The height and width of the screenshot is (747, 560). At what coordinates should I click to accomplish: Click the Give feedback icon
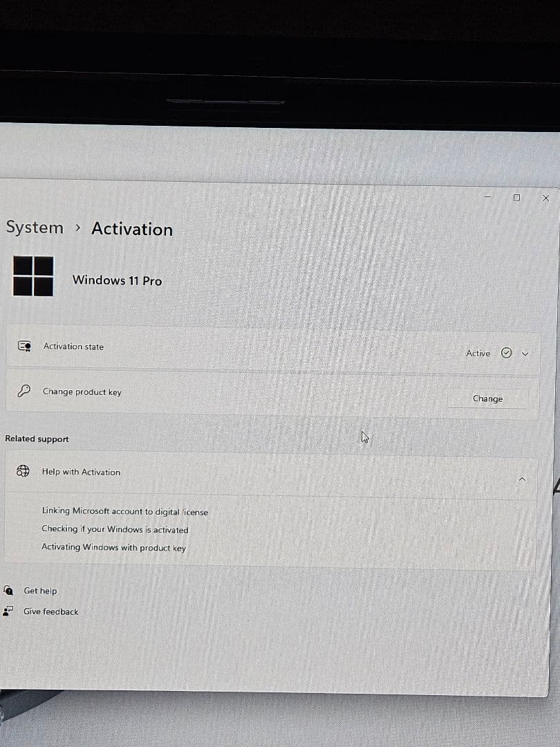[x=8, y=611]
